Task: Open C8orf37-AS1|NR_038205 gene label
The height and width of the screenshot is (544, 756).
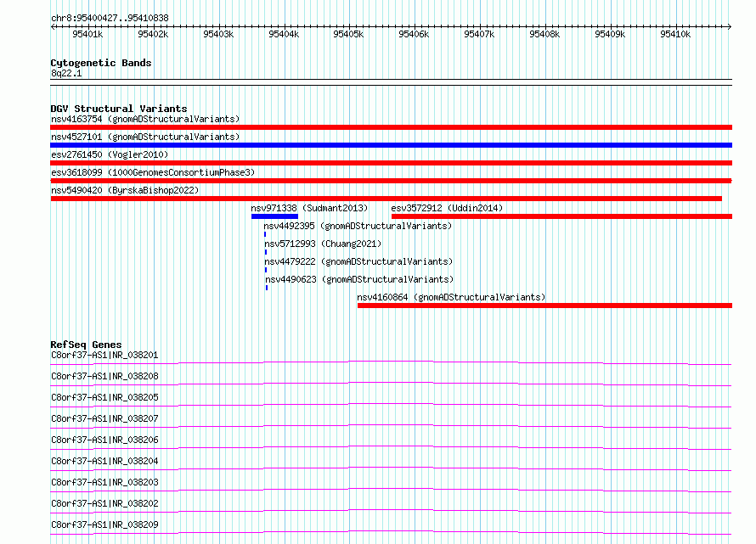Action: [104, 397]
